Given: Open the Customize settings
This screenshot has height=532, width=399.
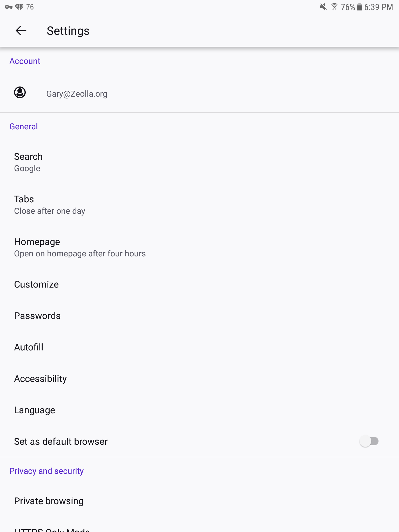Looking at the screenshot, I should (36, 284).
